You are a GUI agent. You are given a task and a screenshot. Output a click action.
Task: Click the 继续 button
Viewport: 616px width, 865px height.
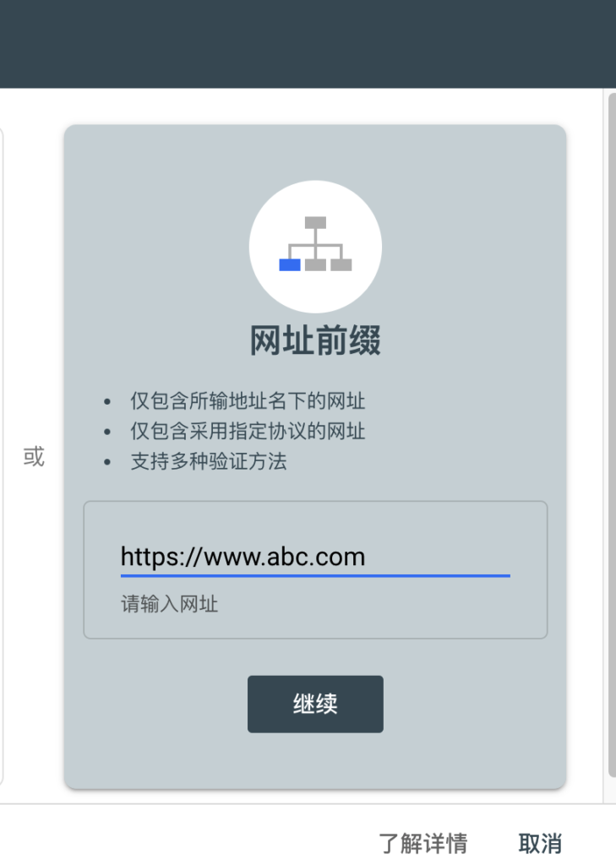pos(315,704)
